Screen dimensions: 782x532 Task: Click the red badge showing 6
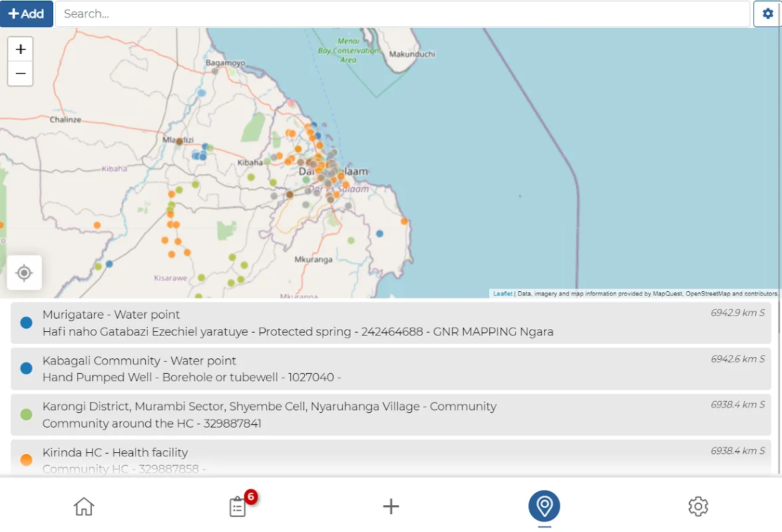251,496
